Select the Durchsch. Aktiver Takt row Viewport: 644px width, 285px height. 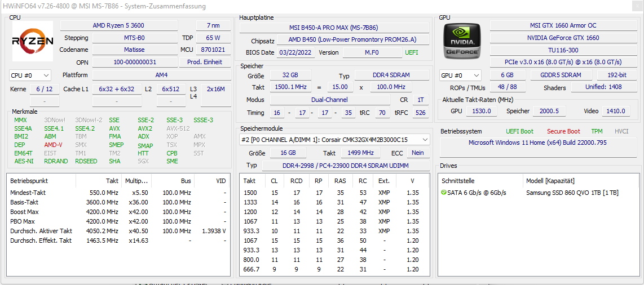(x=118, y=231)
